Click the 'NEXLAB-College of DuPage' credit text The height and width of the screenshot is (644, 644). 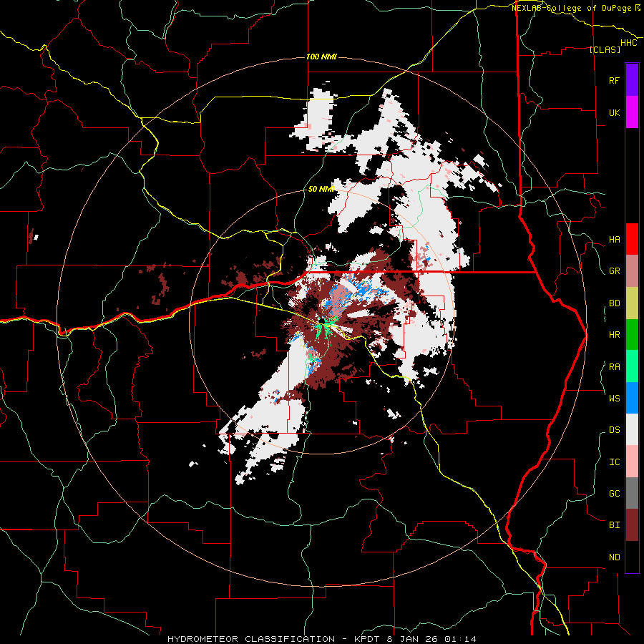click(x=571, y=8)
